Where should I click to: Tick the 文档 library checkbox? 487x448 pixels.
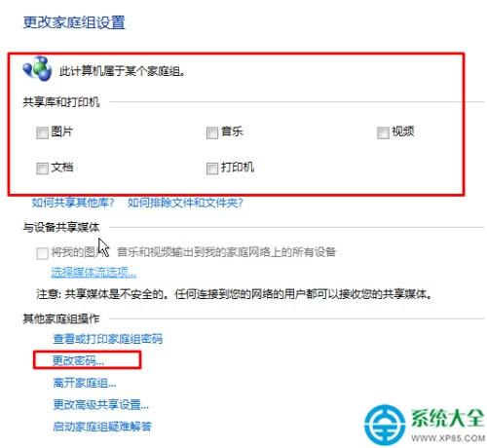pyautogui.click(x=42, y=168)
